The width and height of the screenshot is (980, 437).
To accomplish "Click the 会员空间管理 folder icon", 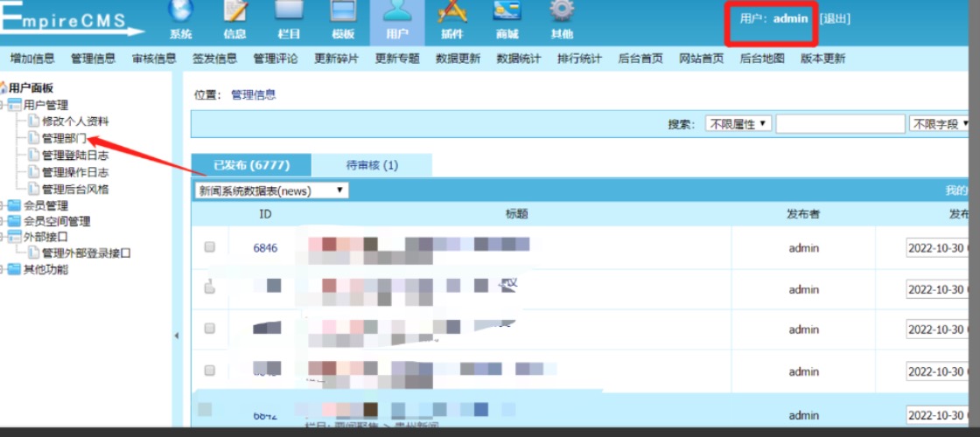I will (x=14, y=222).
